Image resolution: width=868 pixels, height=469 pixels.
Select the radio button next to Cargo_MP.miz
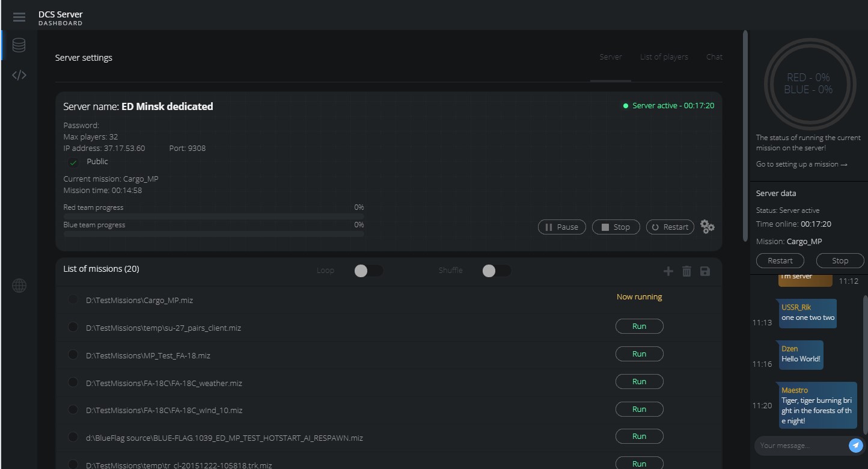pyautogui.click(x=73, y=299)
